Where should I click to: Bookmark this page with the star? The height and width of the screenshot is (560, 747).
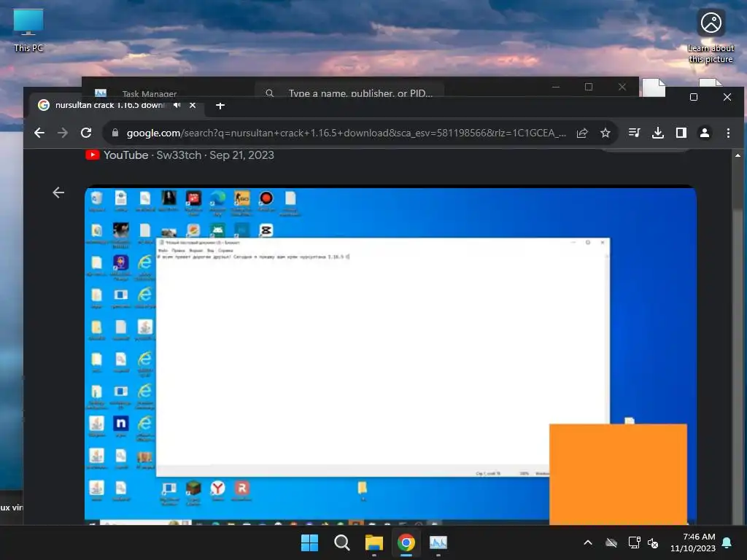[x=605, y=133]
